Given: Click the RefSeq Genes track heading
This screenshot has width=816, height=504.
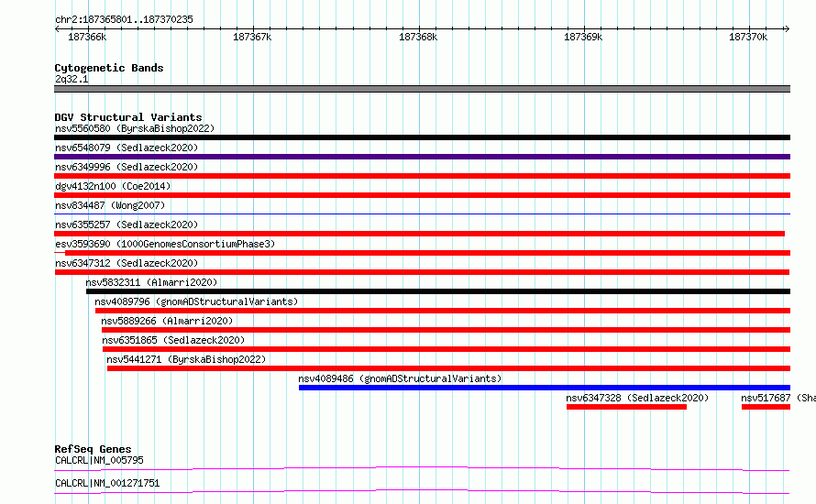Looking at the screenshot, I should pos(93,449).
